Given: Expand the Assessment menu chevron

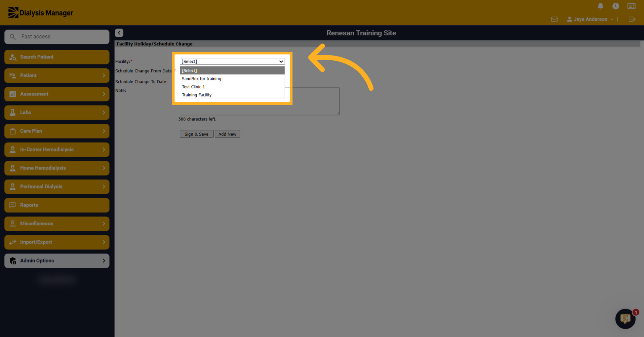Looking at the screenshot, I should 104,94.
